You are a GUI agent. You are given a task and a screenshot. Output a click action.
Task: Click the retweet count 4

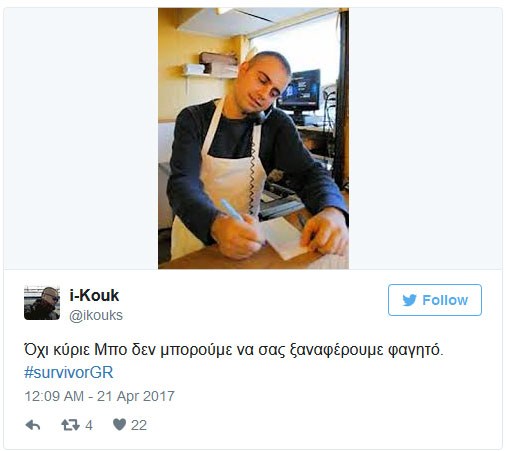(89, 425)
